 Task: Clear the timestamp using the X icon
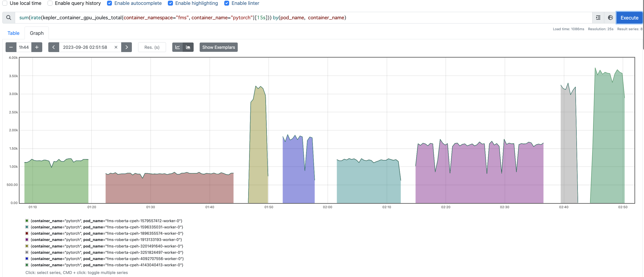[x=116, y=47]
